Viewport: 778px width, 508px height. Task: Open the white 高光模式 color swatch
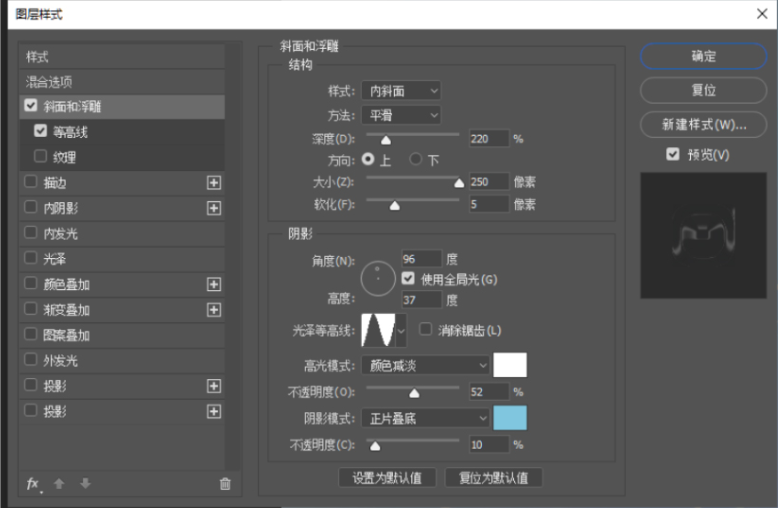point(510,366)
